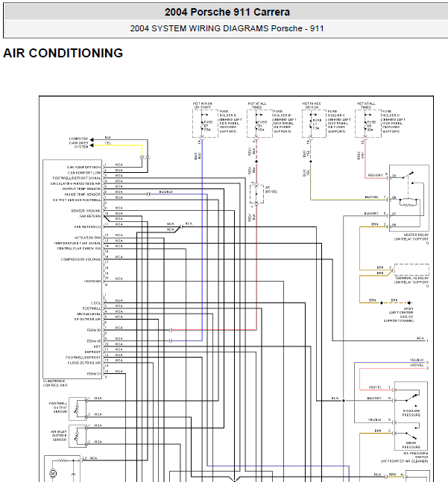Image resolution: width=448 pixels, height=482 pixels.
Task: Click the 'COOL' pin label
Action: 96,303
